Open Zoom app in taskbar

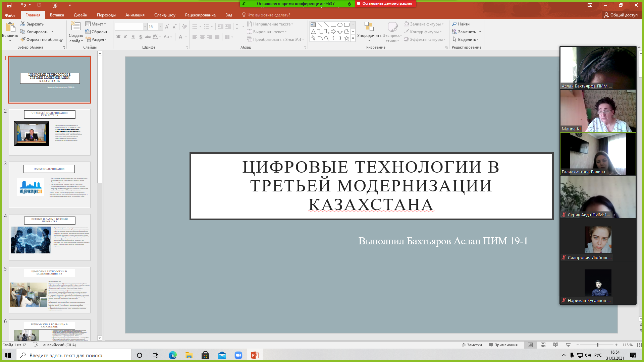(x=238, y=355)
